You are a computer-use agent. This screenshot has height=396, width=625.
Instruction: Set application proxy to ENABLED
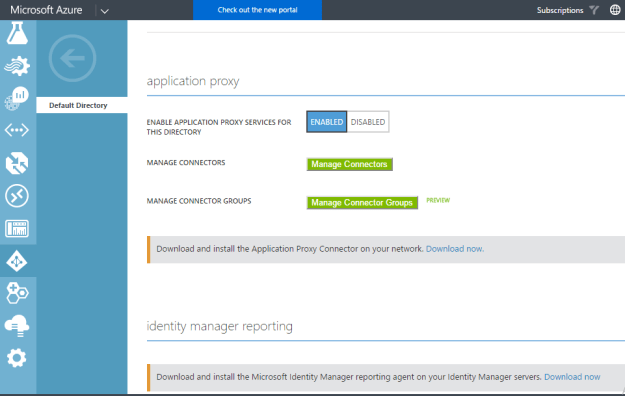coord(326,122)
